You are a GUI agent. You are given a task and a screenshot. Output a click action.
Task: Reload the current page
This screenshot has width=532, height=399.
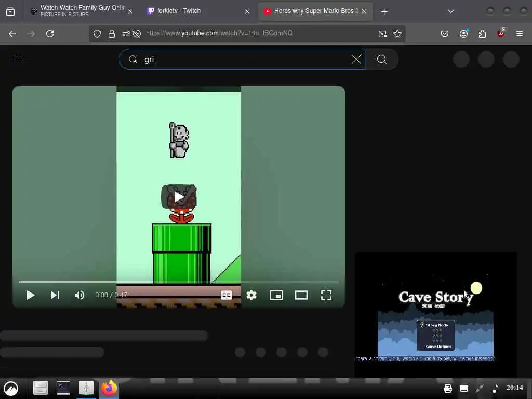click(x=50, y=34)
